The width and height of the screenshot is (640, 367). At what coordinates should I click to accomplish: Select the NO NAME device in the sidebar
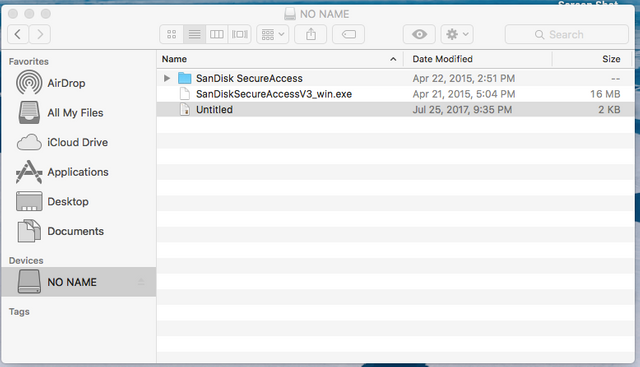tap(78, 282)
